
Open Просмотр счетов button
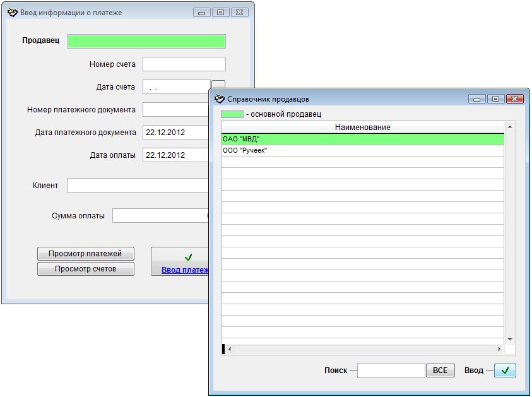click(85, 269)
